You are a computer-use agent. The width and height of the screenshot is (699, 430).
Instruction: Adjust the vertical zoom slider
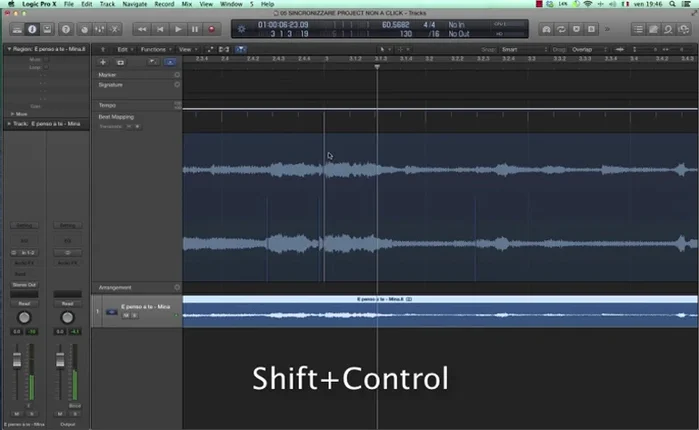(x=645, y=49)
